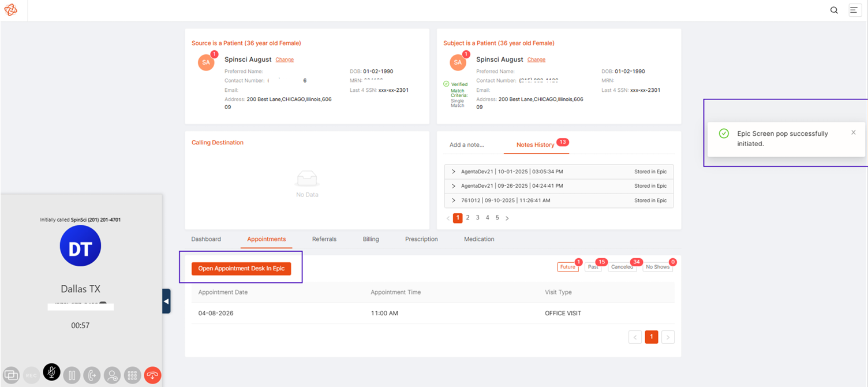Click the mute microphone icon
The width and height of the screenshot is (868, 387).
pos(51,372)
